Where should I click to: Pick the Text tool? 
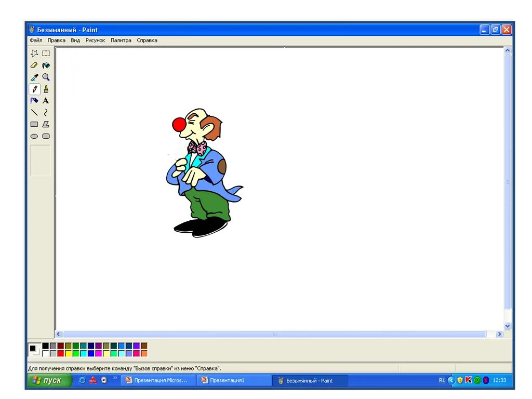pos(46,101)
